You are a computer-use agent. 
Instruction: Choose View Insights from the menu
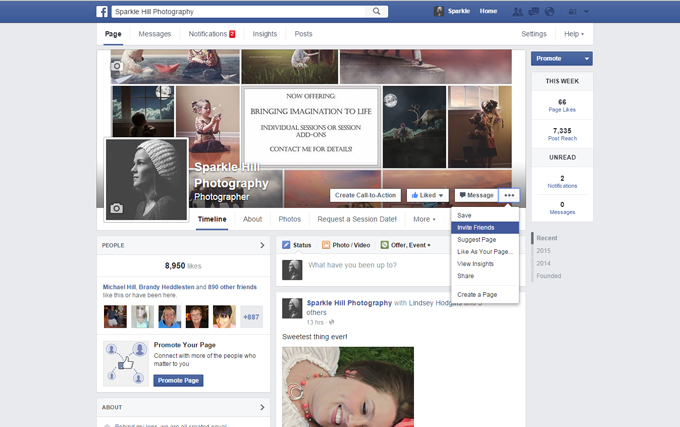coord(485,264)
